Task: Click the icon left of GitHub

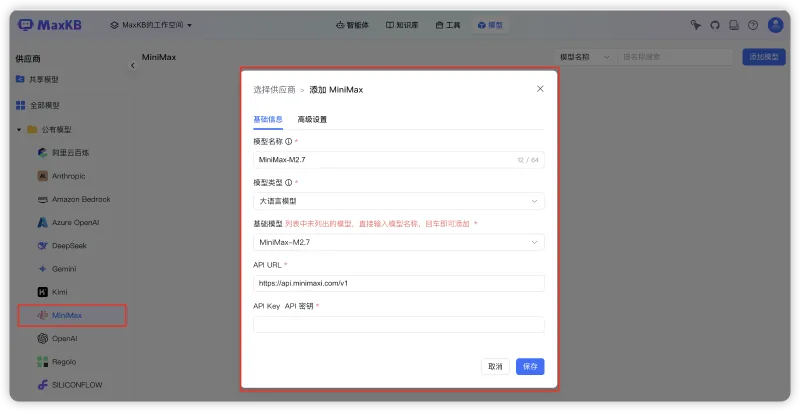Action: [696, 25]
